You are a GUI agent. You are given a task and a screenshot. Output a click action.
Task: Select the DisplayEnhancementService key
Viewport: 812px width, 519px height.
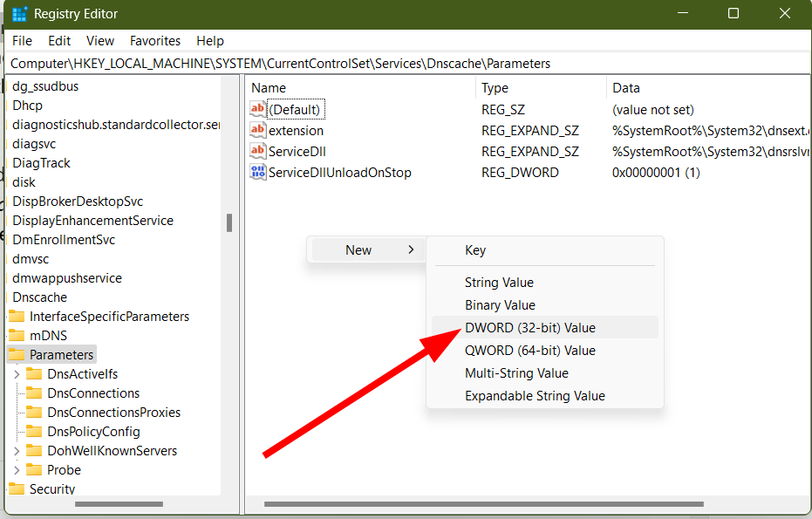coord(92,220)
